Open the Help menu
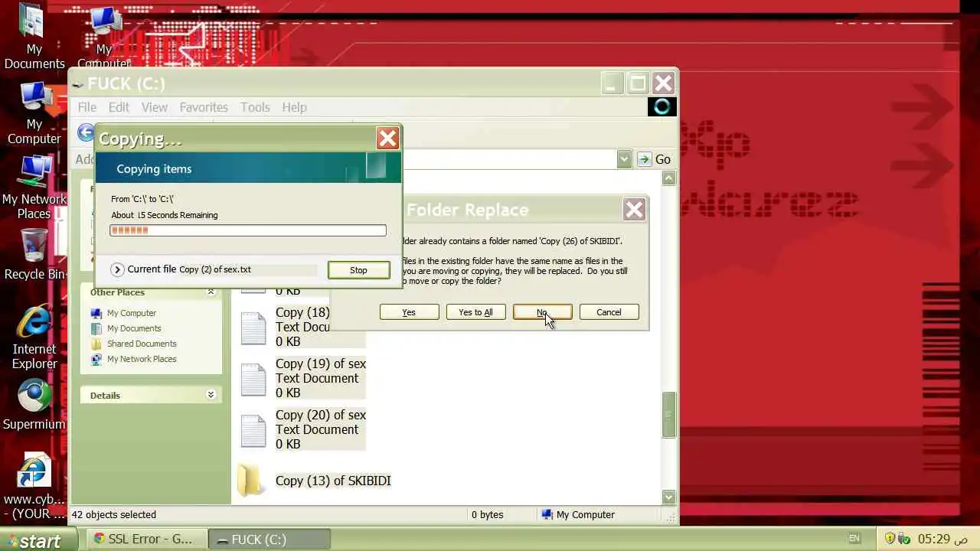Viewport: 980px width, 551px height. [294, 107]
